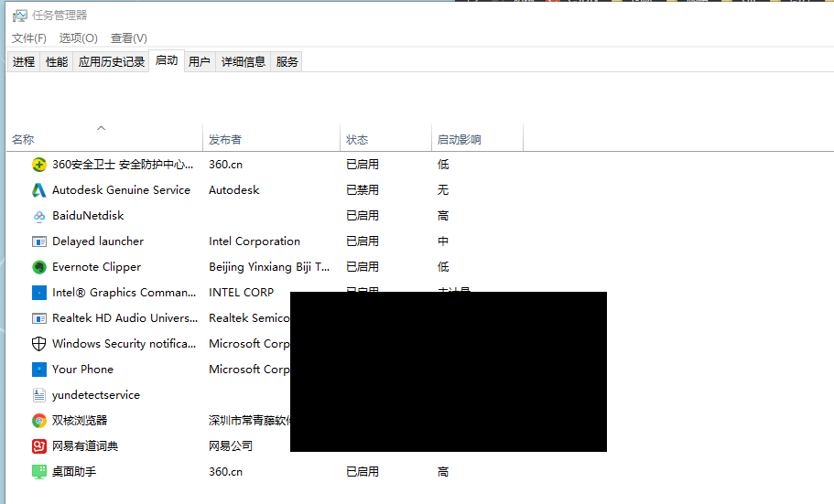The image size is (834, 504).
Task: Open the 查看(V) menu
Action: 129,38
